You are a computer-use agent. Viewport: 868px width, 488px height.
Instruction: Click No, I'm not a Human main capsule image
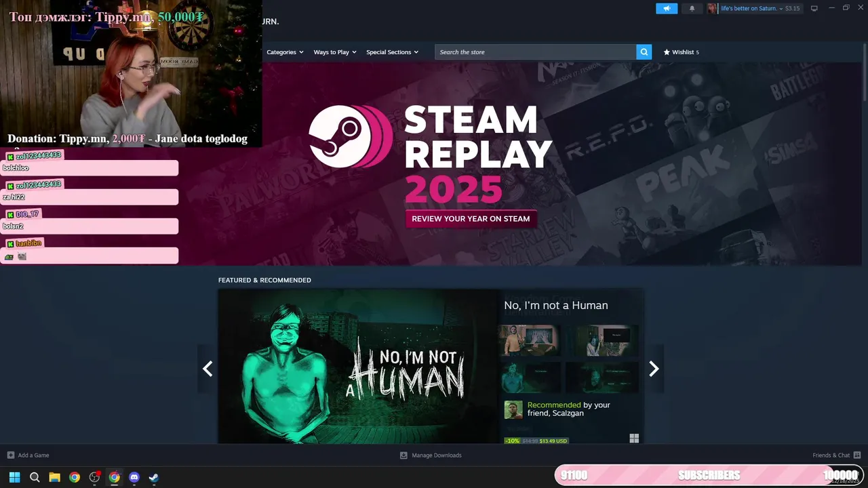(358, 367)
